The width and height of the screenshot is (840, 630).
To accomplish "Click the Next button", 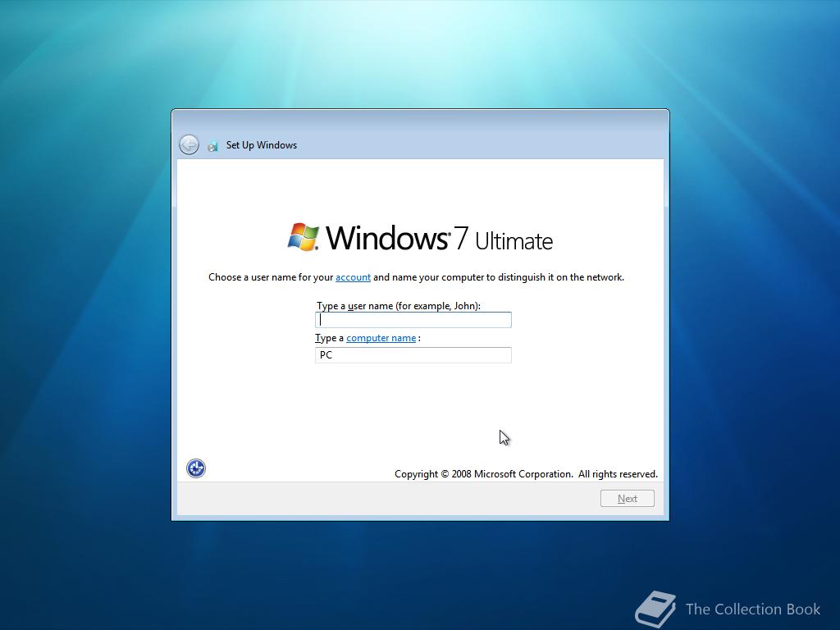I will (628, 498).
